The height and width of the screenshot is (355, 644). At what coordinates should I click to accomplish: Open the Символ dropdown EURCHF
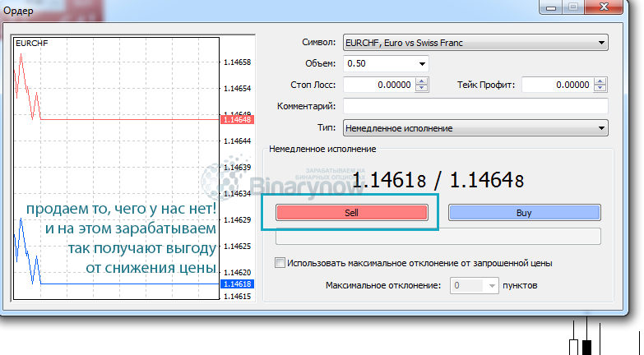coord(475,43)
